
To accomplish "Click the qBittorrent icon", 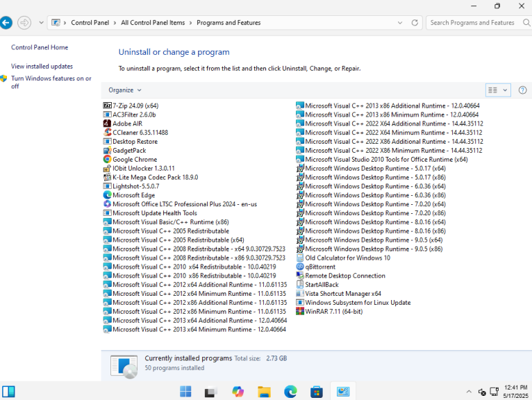I will tap(300, 267).
